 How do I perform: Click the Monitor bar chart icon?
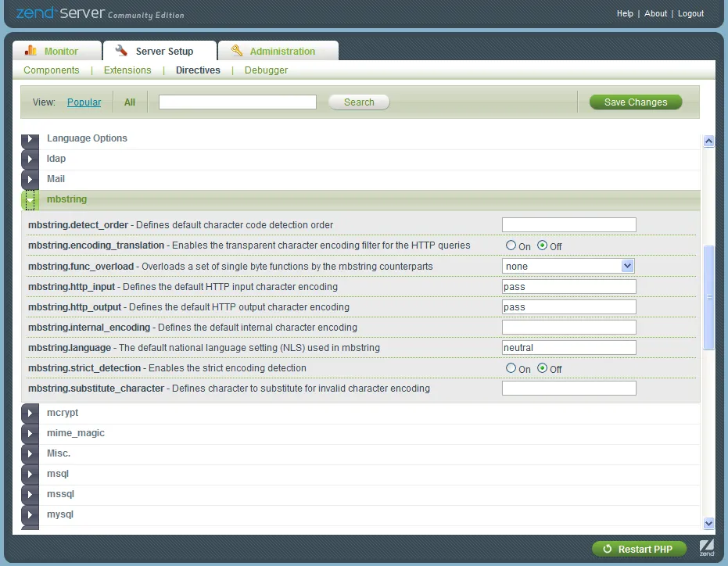(30, 50)
